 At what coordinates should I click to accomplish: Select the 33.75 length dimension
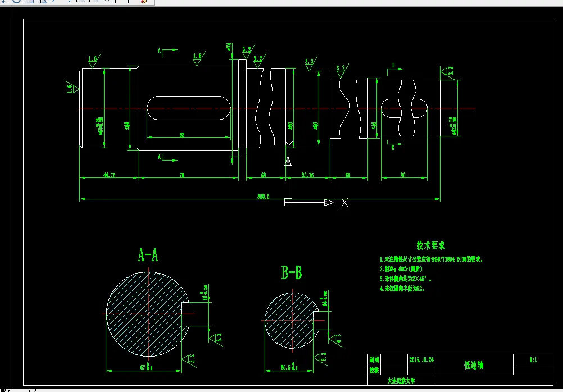(307, 175)
